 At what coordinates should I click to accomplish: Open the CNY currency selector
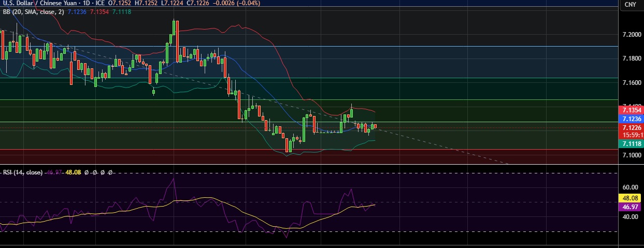coord(630,5)
